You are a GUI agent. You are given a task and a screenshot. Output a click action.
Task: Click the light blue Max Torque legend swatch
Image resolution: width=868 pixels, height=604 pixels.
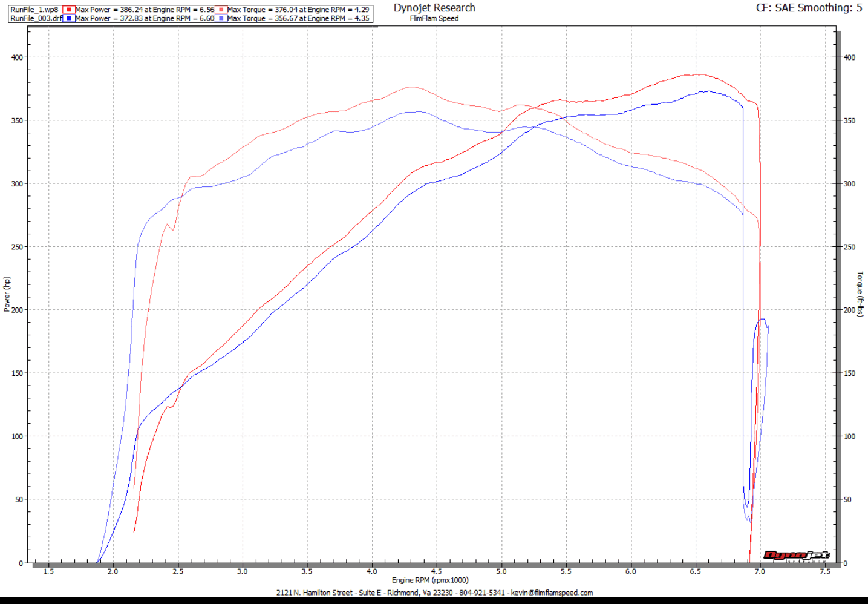(x=221, y=18)
